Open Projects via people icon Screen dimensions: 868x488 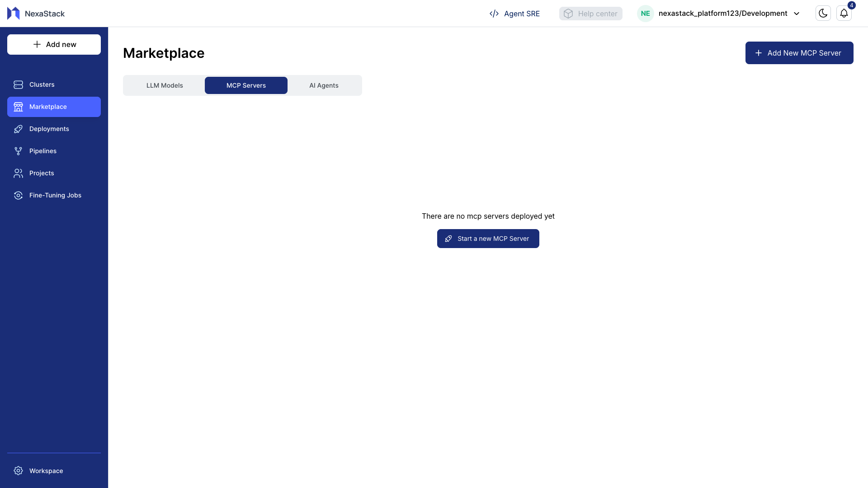pos(18,173)
